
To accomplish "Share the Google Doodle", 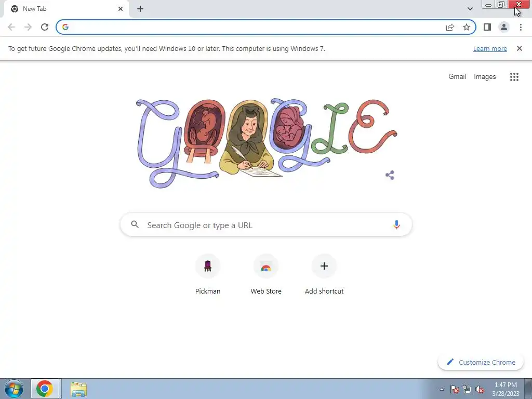I will click(x=390, y=175).
